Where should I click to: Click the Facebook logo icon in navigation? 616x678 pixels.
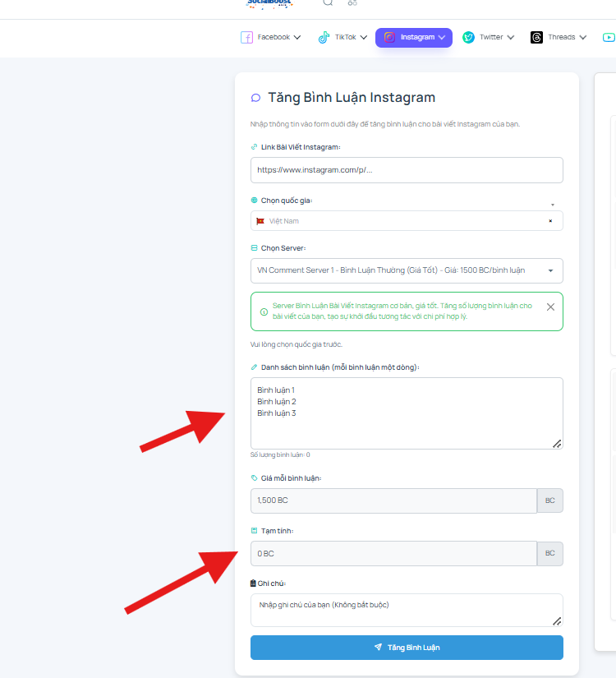[x=246, y=37]
